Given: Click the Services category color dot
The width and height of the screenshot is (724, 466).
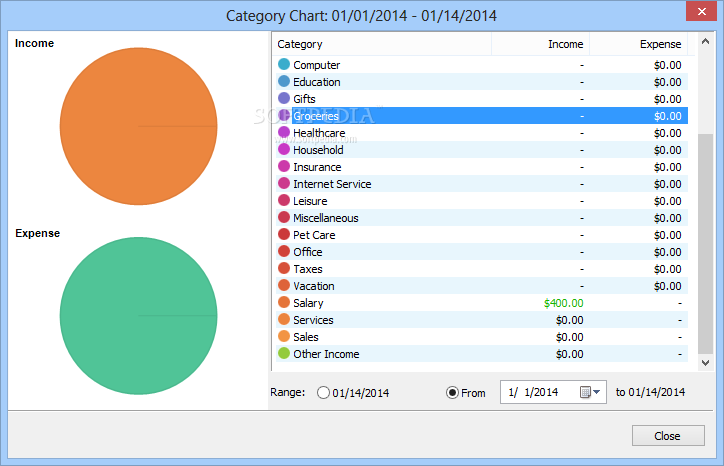Looking at the screenshot, I should click(x=284, y=319).
